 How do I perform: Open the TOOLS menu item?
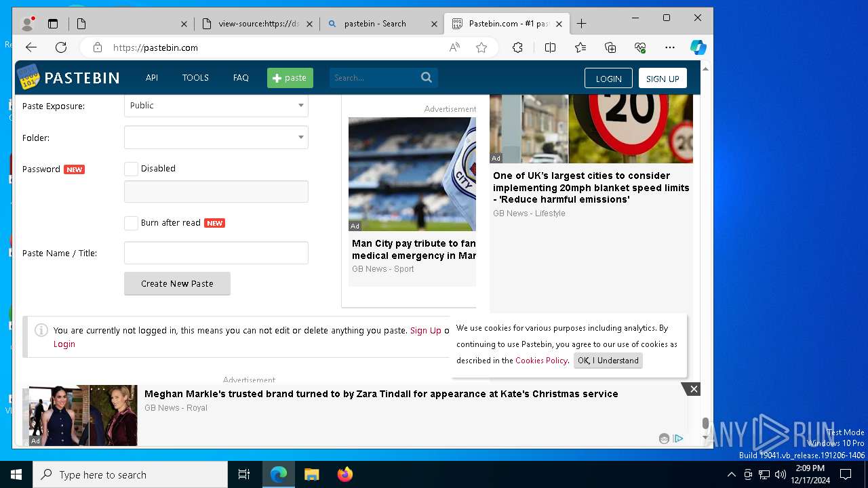point(195,78)
